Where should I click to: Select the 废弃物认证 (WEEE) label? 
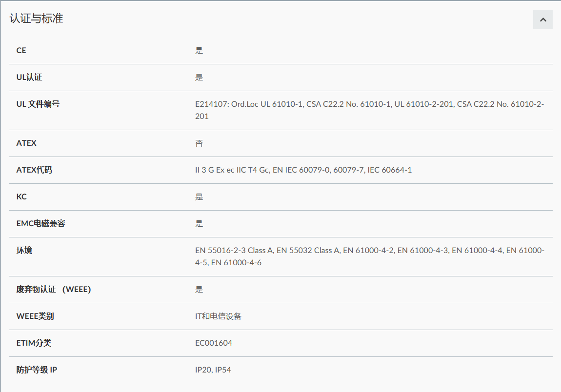tap(54, 289)
